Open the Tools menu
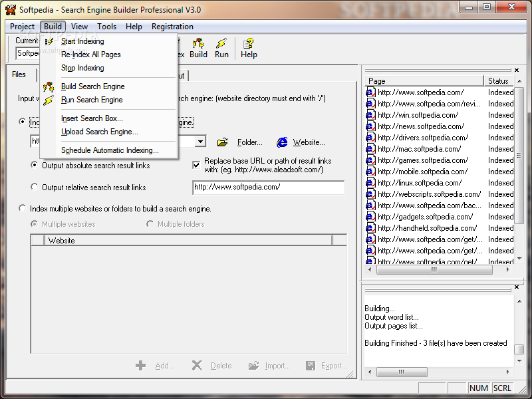This screenshot has height=399, width=532. pyautogui.click(x=106, y=27)
